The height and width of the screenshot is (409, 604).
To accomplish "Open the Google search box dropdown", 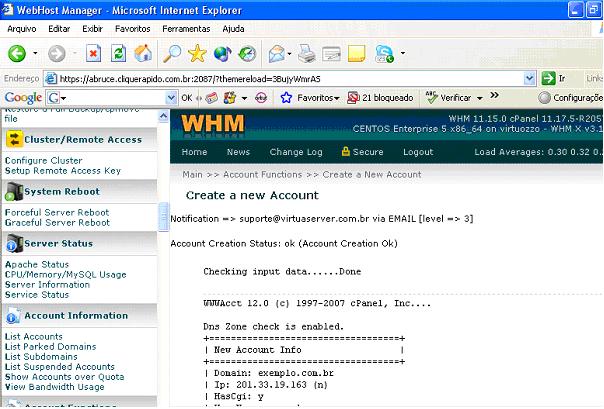I will (x=171, y=98).
